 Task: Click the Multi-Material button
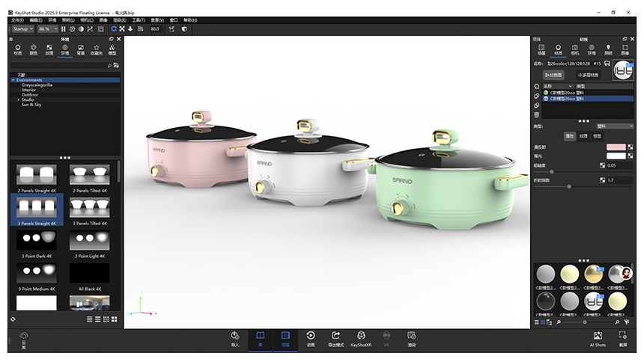point(588,75)
